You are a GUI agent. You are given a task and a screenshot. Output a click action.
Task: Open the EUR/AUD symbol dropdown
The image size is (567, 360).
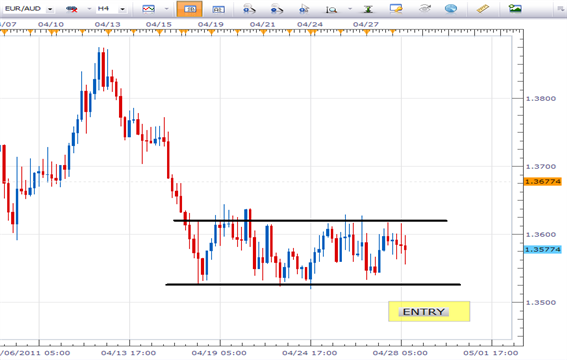tap(50, 9)
